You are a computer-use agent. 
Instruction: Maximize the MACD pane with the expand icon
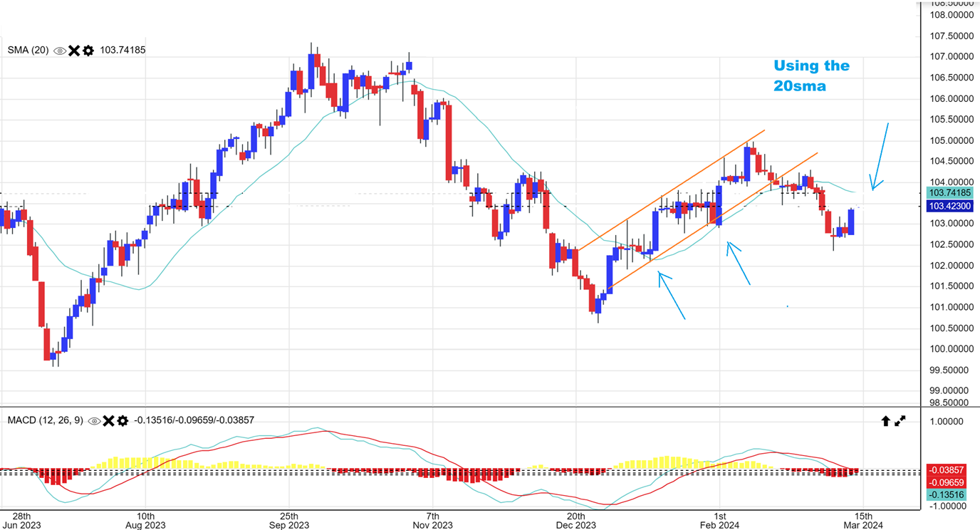900,421
